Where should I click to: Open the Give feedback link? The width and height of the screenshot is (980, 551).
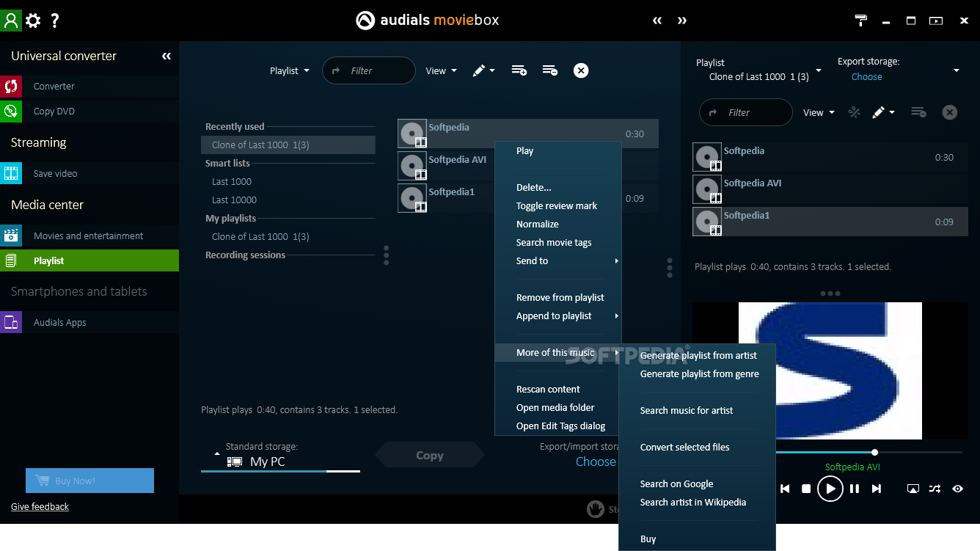coord(40,507)
